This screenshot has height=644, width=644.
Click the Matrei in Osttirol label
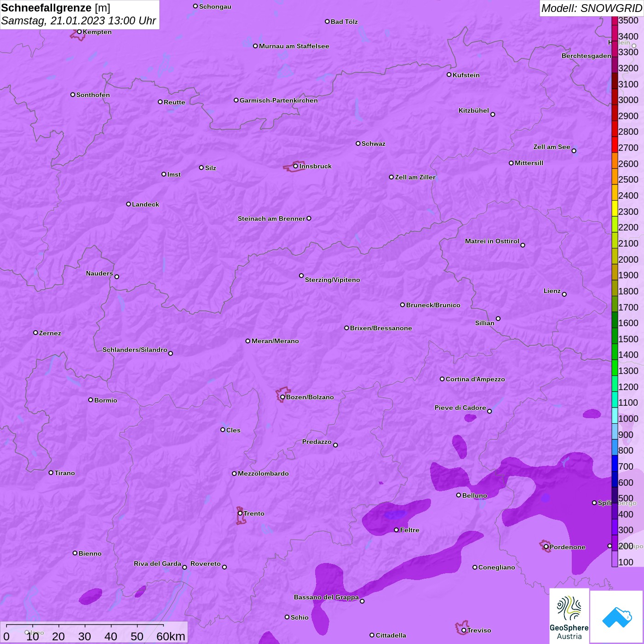492,241
